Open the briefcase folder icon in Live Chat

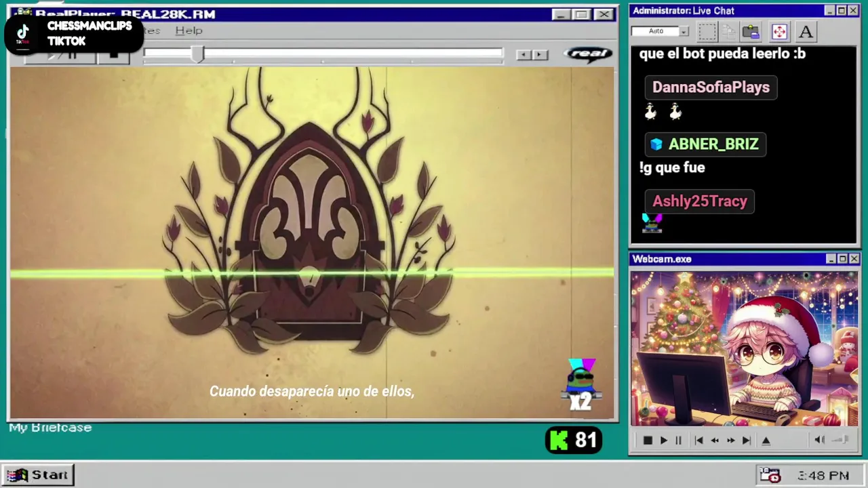click(x=751, y=31)
